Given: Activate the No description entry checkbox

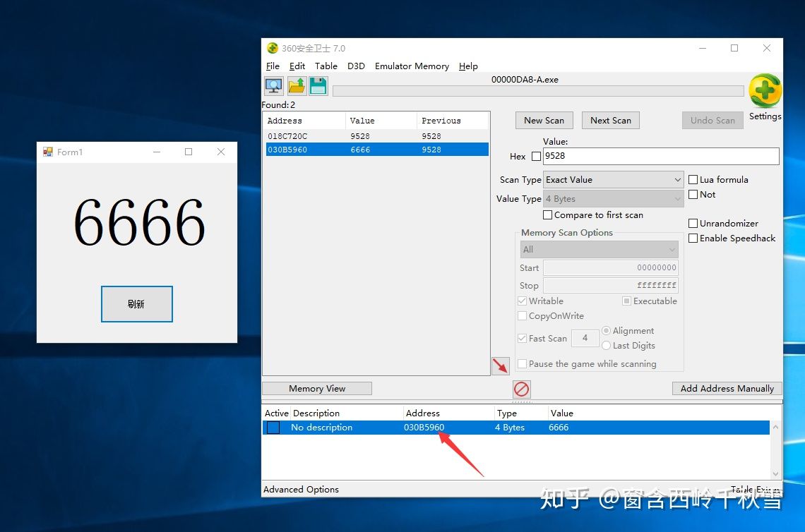Looking at the screenshot, I should coord(273,428).
